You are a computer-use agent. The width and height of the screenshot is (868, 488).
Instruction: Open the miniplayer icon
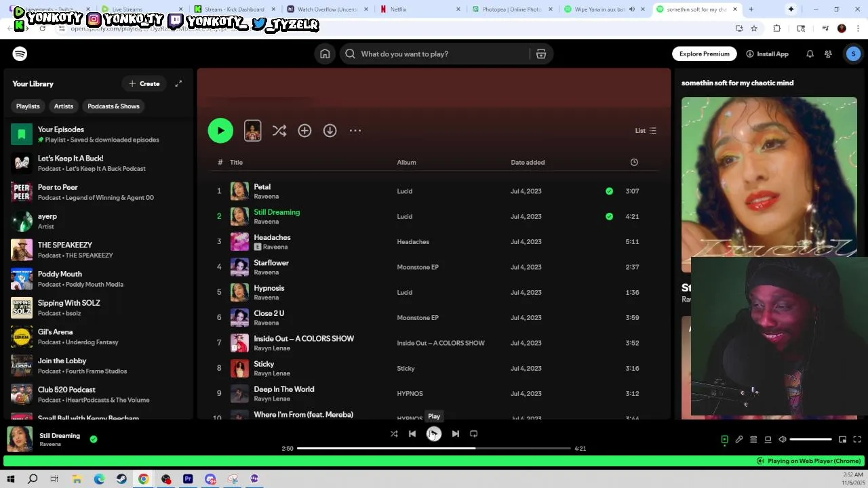842,439
